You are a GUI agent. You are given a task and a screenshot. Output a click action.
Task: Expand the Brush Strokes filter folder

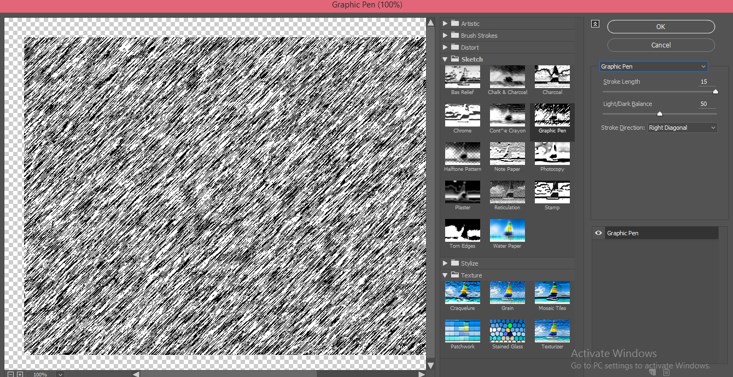point(445,36)
